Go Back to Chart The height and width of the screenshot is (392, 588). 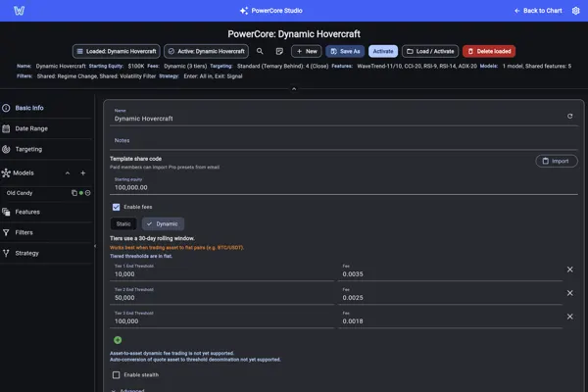point(538,11)
